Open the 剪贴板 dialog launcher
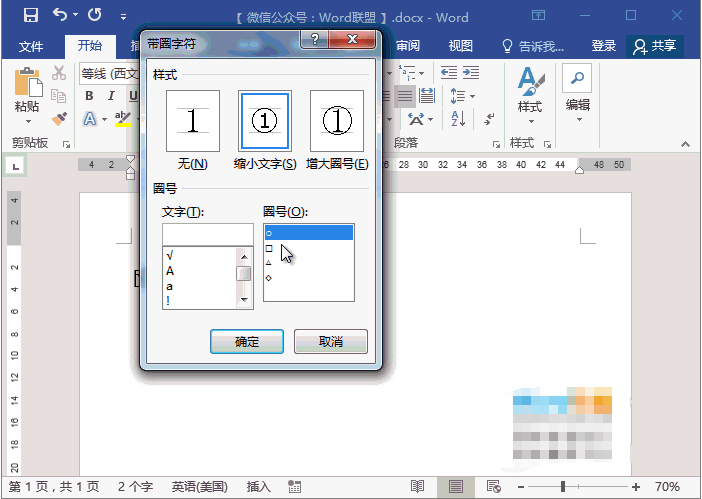Image resolution: width=702 pixels, height=499 pixels. (x=66, y=144)
